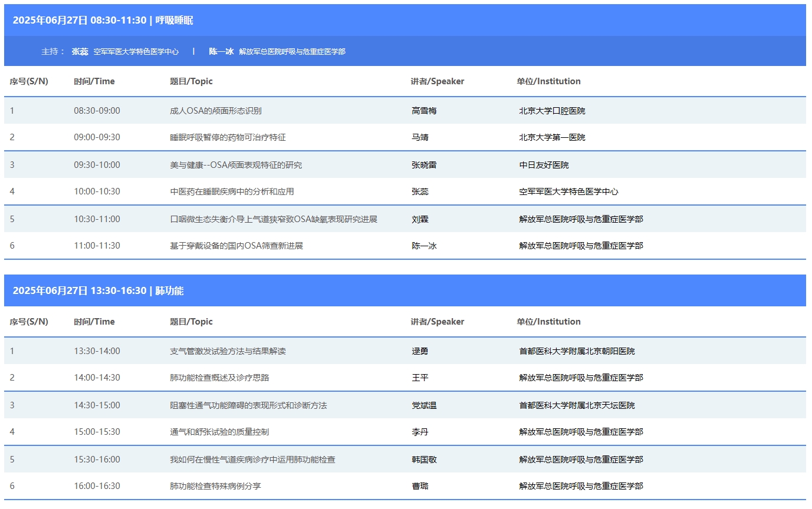Select institution 首都医科大学附属北京朝阳医院
Screen dimensions: 812x509
tap(577, 351)
